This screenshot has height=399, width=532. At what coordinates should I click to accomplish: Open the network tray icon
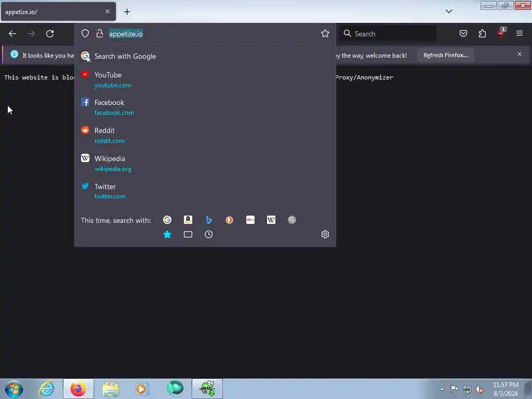pyautogui.click(x=467, y=389)
